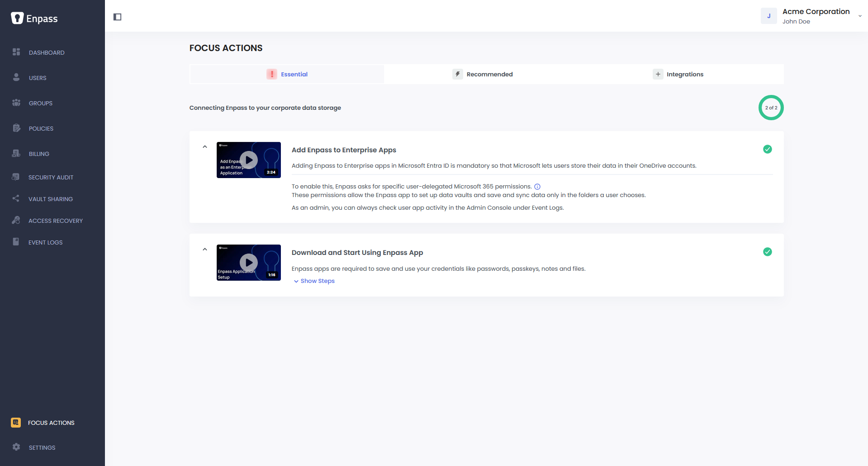868x466 pixels.
Task: Play the Enpass Application Setup video
Action: pos(249,263)
